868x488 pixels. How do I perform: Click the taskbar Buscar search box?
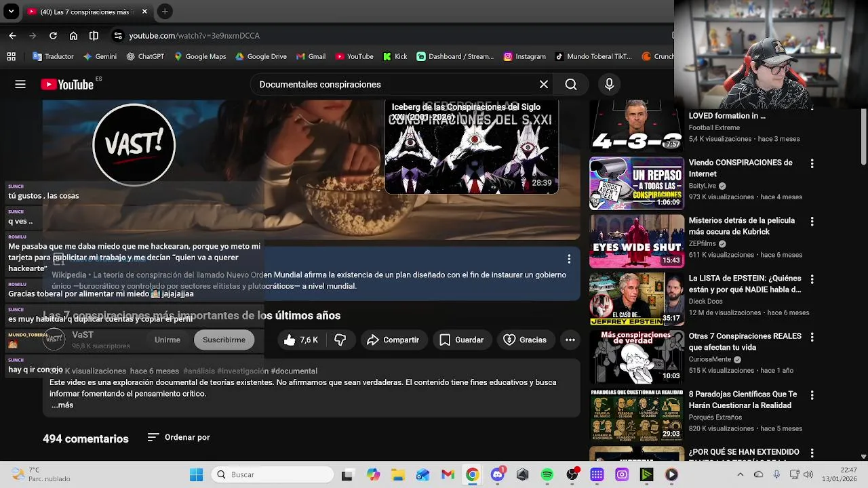(x=273, y=474)
